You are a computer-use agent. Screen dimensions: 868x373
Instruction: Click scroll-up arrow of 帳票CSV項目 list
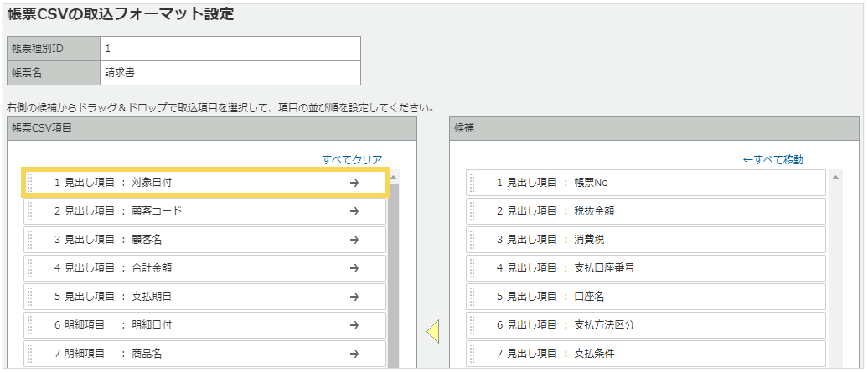(394, 177)
